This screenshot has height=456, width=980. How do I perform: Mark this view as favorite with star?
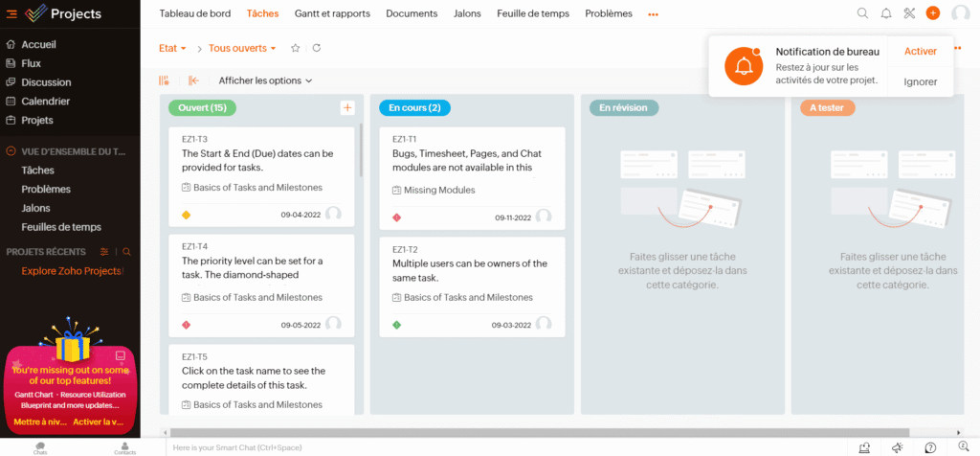click(296, 48)
